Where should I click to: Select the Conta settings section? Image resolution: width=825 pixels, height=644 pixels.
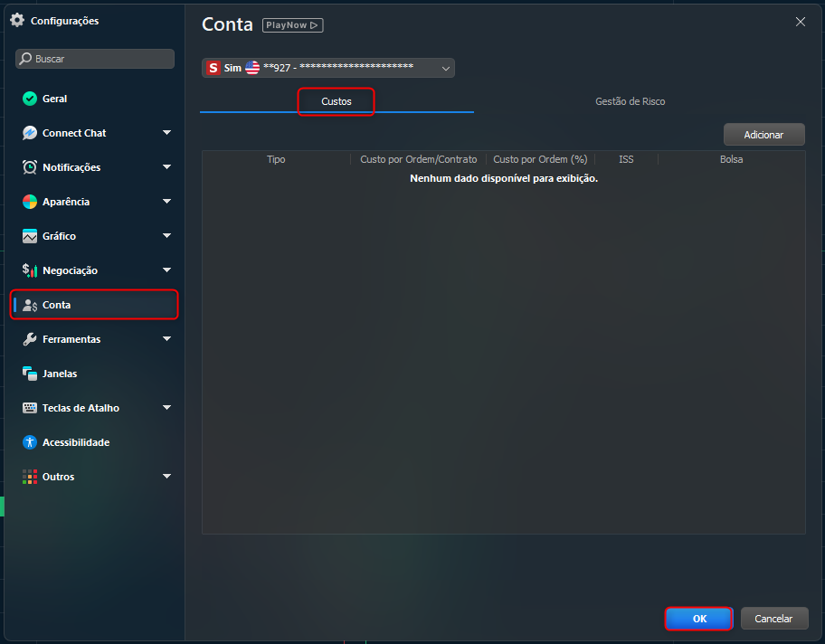[95, 305]
